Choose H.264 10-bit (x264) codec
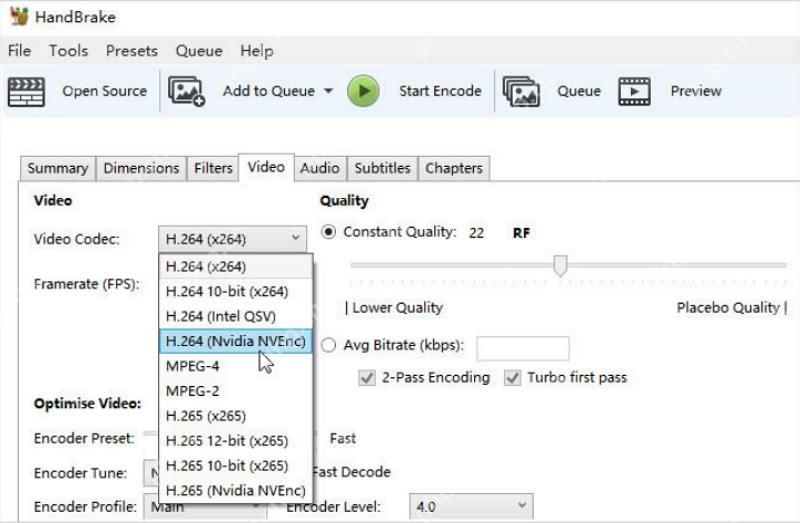The height and width of the screenshot is (523, 800). pyautogui.click(x=236, y=292)
